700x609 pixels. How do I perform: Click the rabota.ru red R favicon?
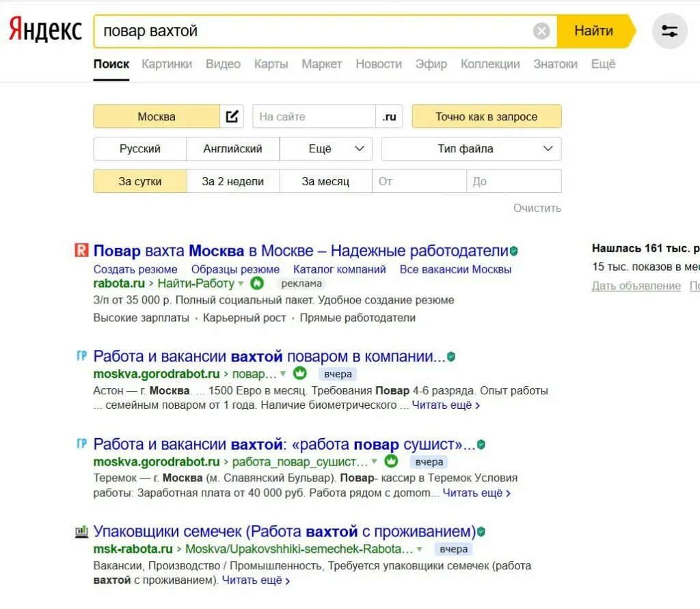click(81, 250)
